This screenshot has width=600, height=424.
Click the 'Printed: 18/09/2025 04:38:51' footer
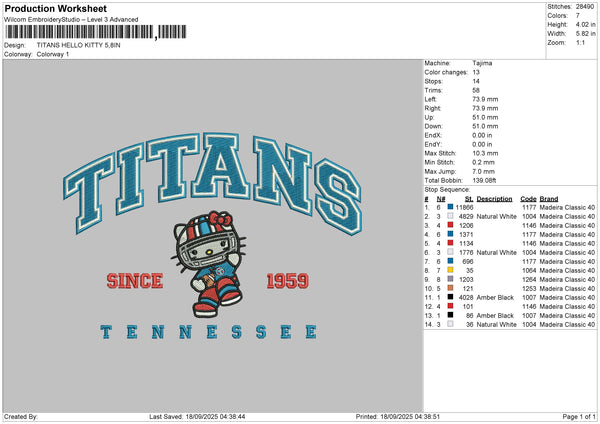coord(398,416)
